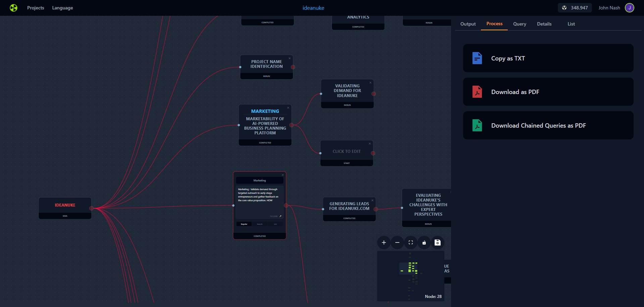Switch to the List tab
644x307 pixels.
(x=571, y=24)
